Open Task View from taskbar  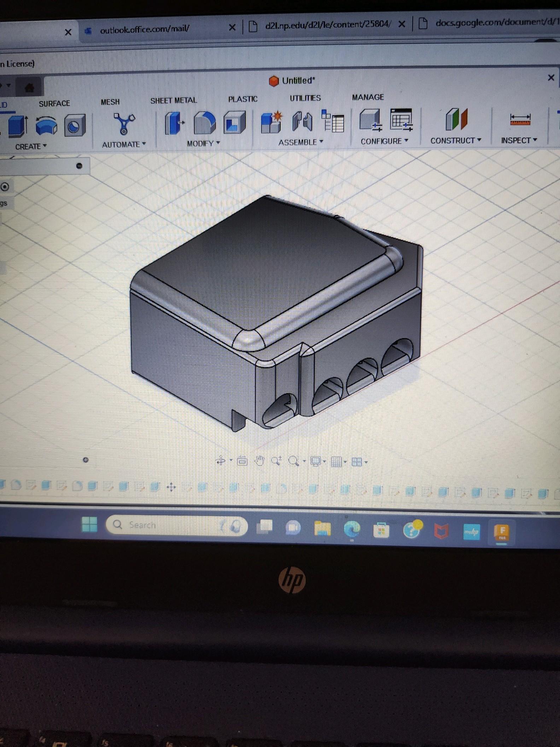tap(264, 527)
